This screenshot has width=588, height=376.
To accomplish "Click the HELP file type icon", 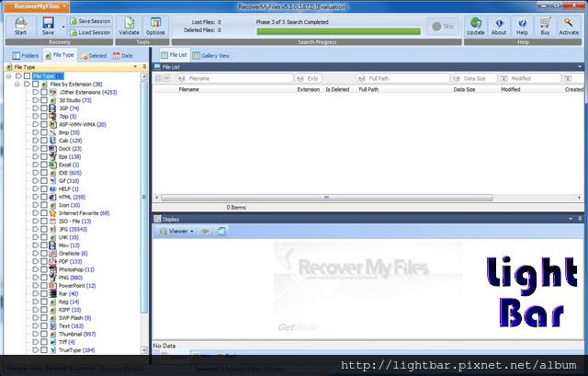I will pyautogui.click(x=53, y=188).
